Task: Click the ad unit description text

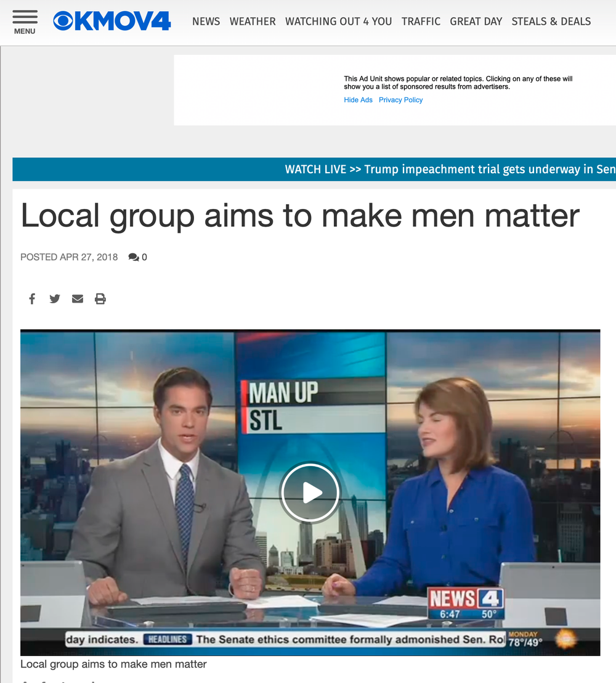Action: coord(458,83)
